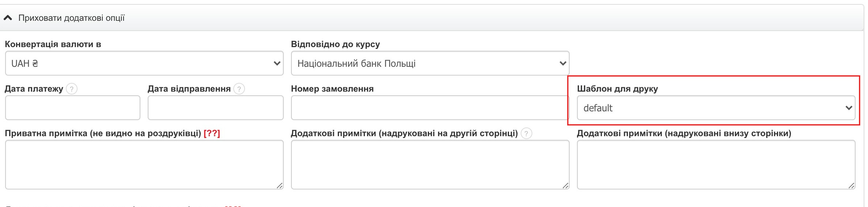Click the second-page Додаткові примітки text area

click(x=430, y=164)
